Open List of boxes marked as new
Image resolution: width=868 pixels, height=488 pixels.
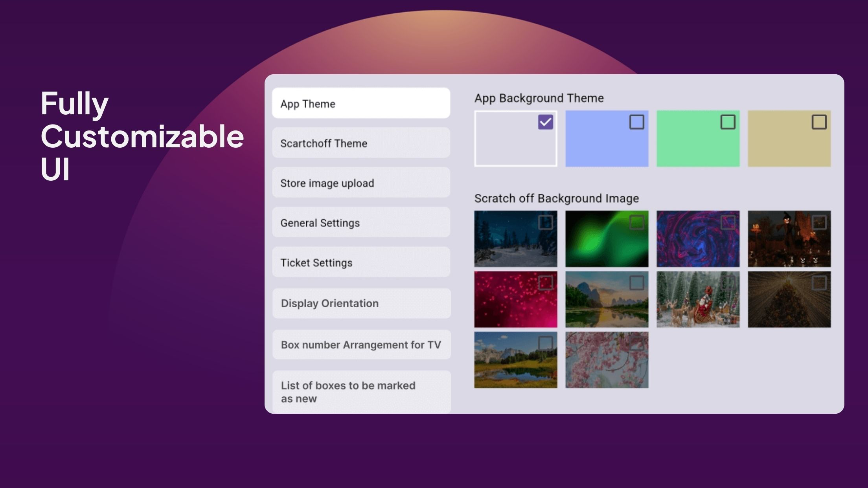pos(361,392)
